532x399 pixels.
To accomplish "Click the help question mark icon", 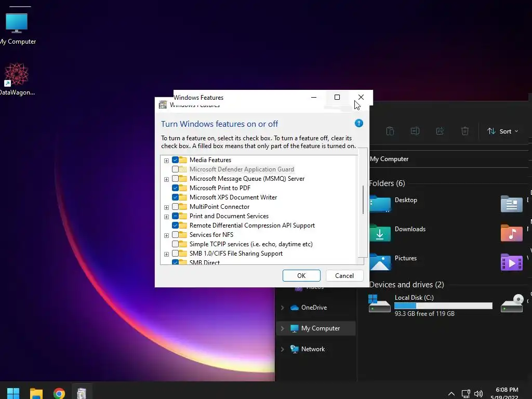I will [358, 123].
